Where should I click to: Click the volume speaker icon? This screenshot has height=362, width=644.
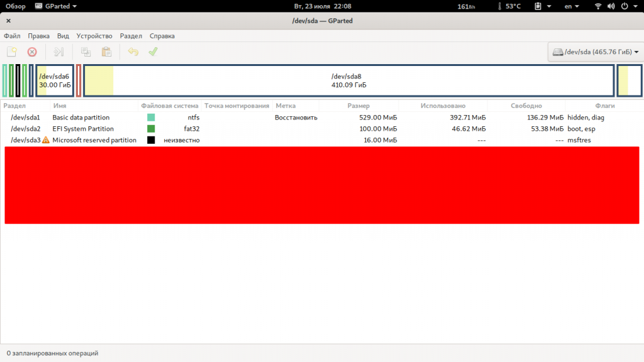[x=611, y=6]
